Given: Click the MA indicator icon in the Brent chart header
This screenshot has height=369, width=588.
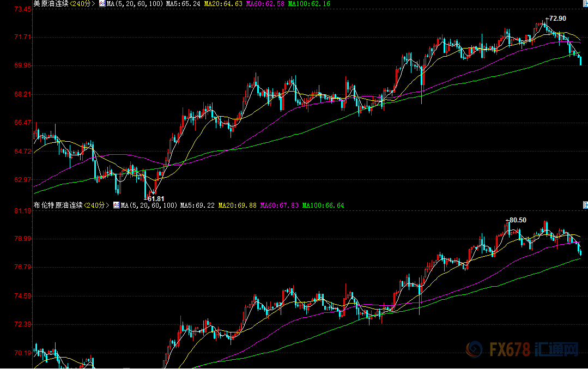Looking at the screenshot, I should (x=116, y=205).
